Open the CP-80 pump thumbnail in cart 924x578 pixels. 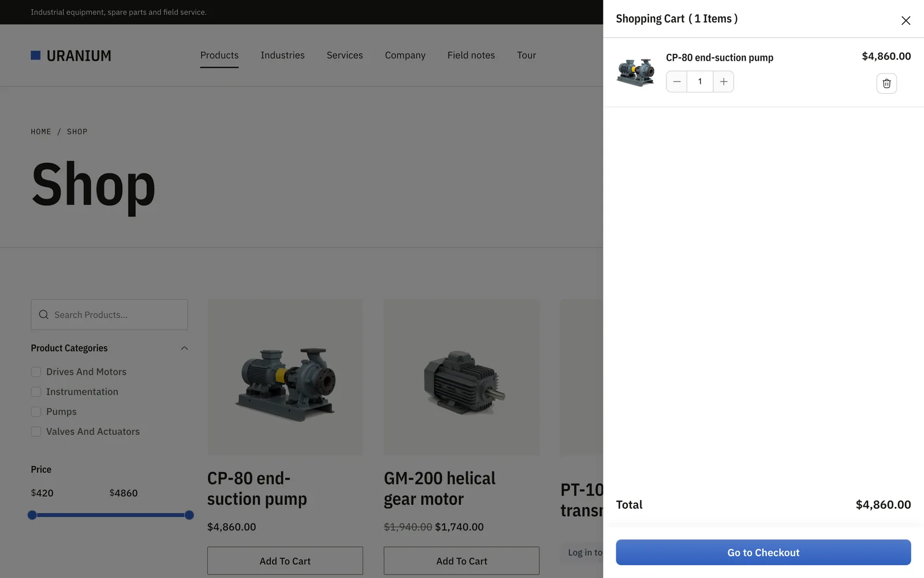(635, 72)
